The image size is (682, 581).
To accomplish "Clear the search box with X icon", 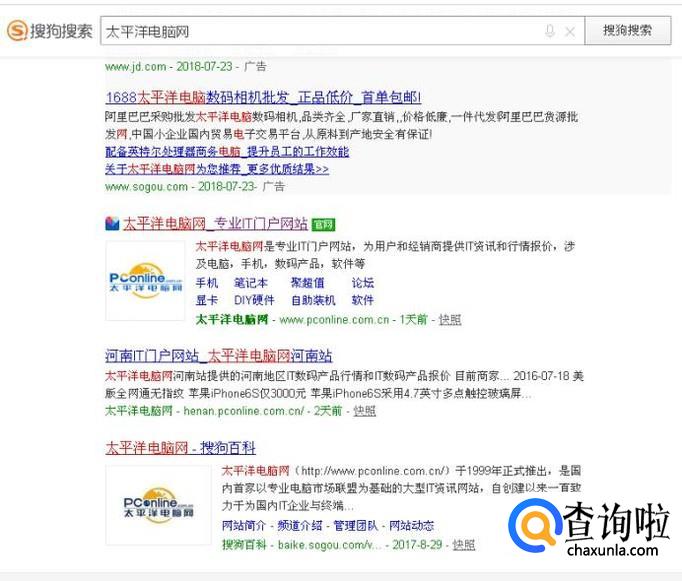I will tap(570, 32).
